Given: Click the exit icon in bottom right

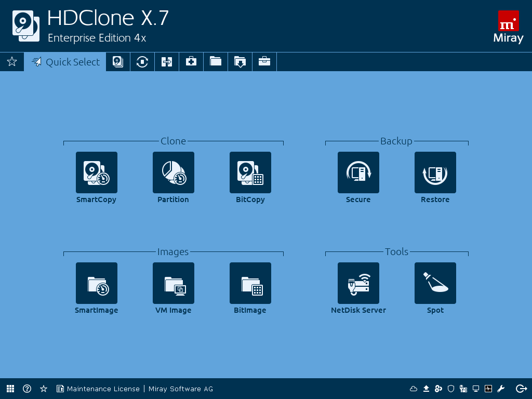Looking at the screenshot, I should click(521, 389).
